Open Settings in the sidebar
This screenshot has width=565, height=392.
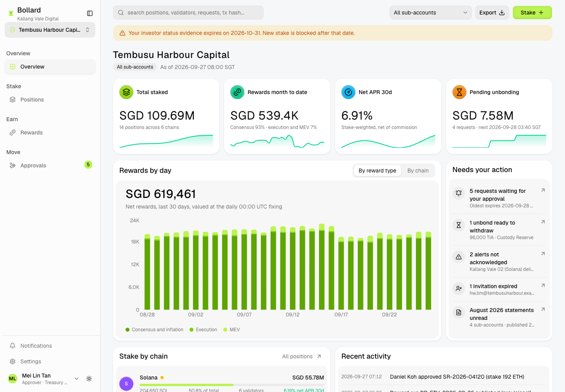pos(50,361)
